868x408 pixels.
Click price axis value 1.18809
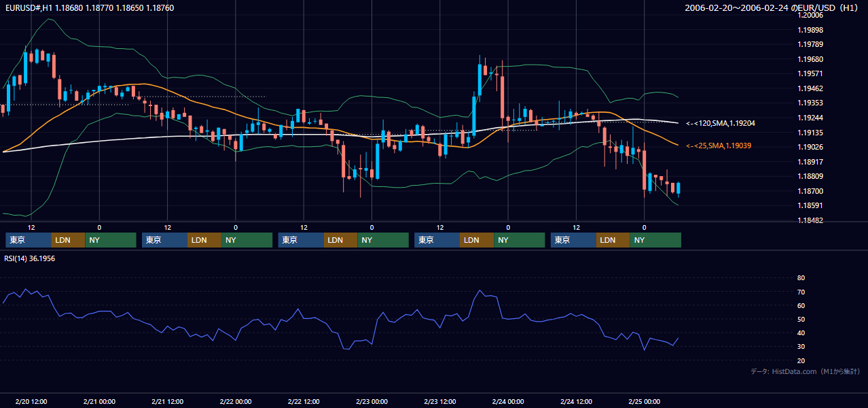click(809, 176)
